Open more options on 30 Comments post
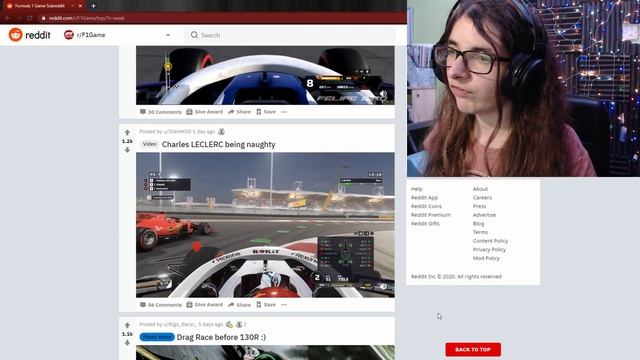This screenshot has height=360, width=640. 284,112
